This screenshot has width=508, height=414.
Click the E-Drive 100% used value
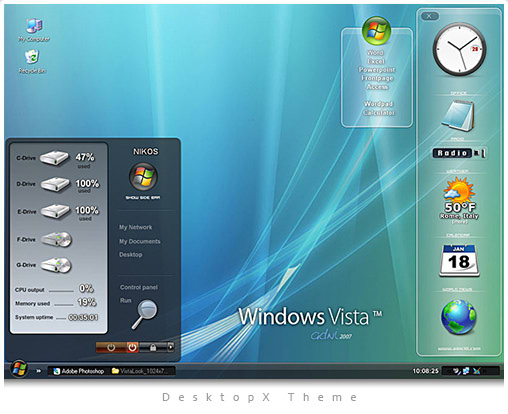coord(87,213)
